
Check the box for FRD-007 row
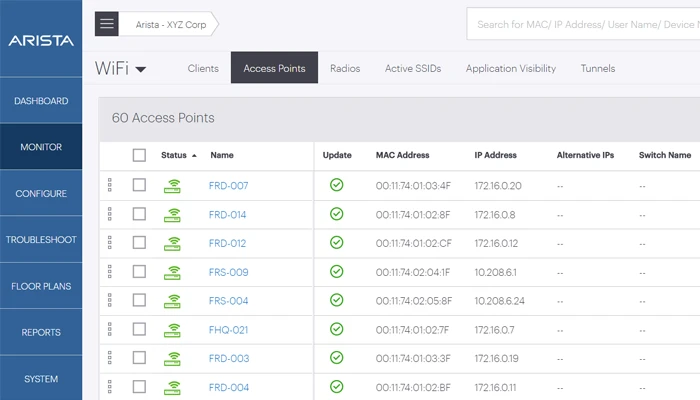(139, 185)
